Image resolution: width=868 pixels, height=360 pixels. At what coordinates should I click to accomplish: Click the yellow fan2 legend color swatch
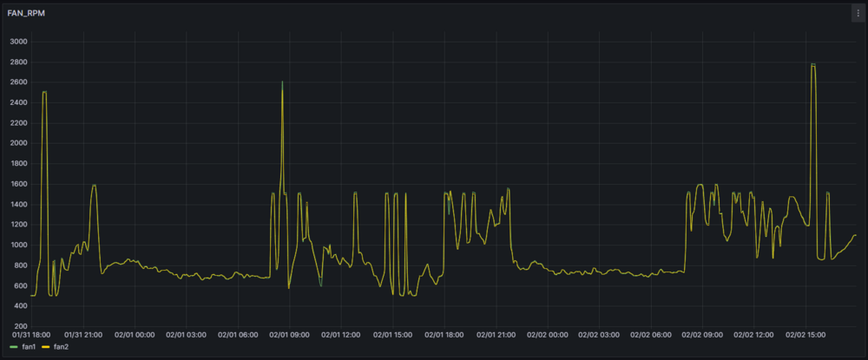pyautogui.click(x=47, y=347)
